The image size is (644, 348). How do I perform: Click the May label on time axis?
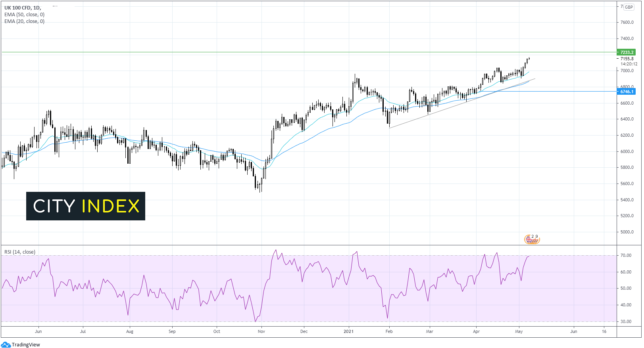[x=519, y=331]
